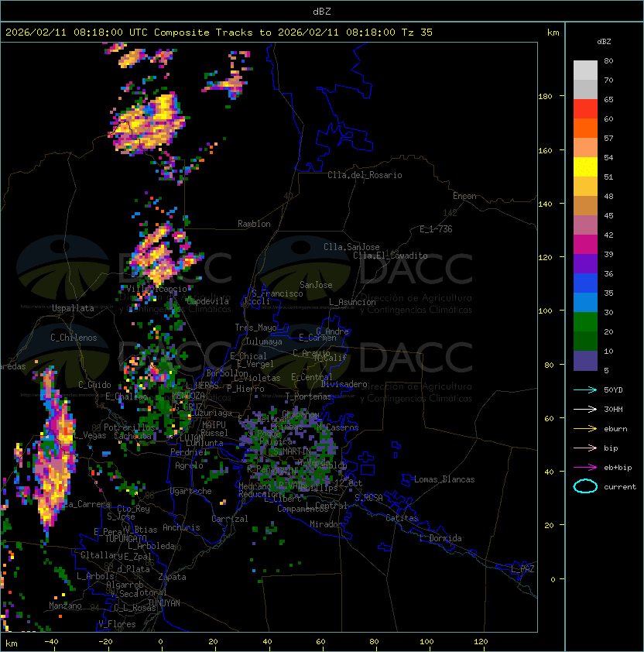Click the 'Composite Tracks' timestamp header line

[219, 33]
